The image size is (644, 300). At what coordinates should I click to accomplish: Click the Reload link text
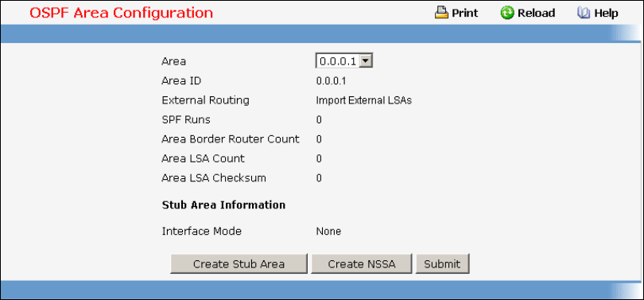pyautogui.click(x=536, y=14)
